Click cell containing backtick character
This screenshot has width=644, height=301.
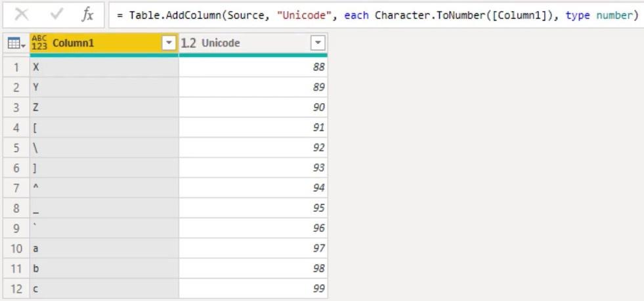pos(104,228)
